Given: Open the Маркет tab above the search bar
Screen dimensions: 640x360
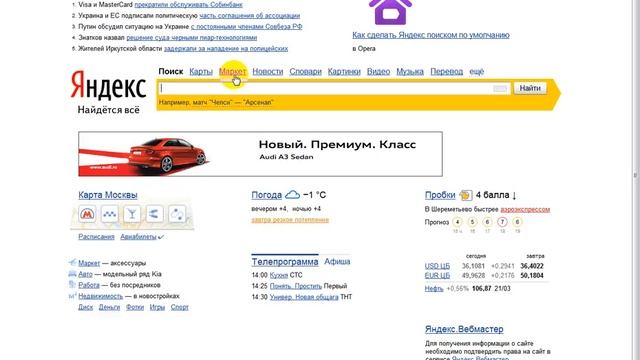Looking at the screenshot, I should coord(232,71).
